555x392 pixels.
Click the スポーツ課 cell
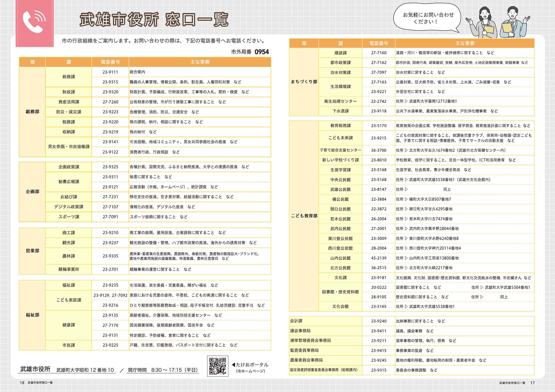click(69, 217)
